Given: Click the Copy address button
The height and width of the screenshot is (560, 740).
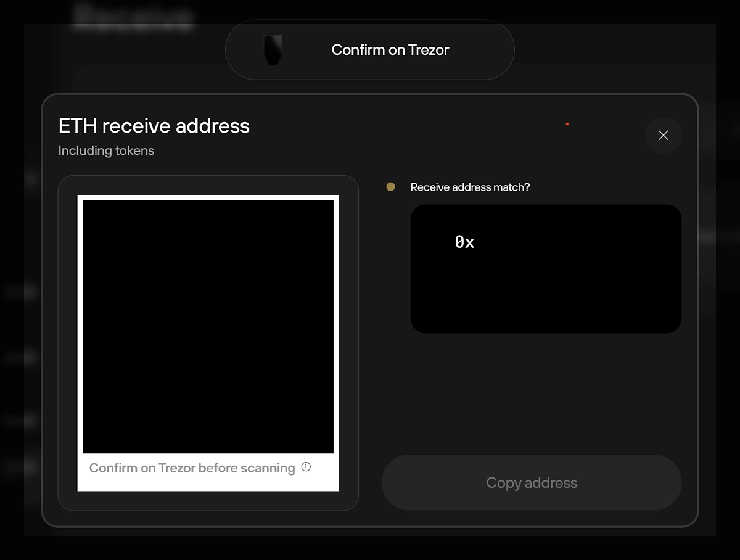Looking at the screenshot, I should click(x=532, y=482).
